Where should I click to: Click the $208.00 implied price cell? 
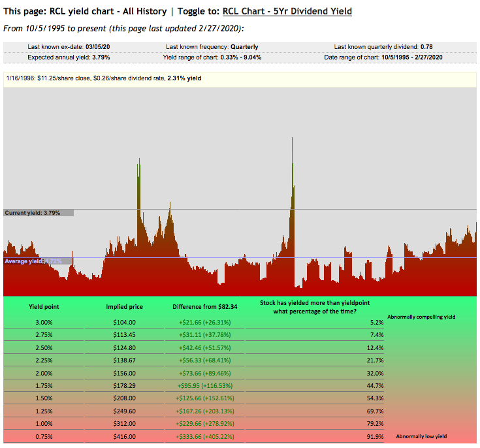point(124,398)
